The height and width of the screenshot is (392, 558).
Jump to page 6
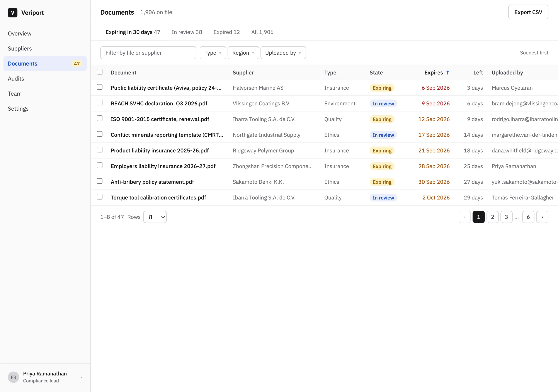point(528,217)
